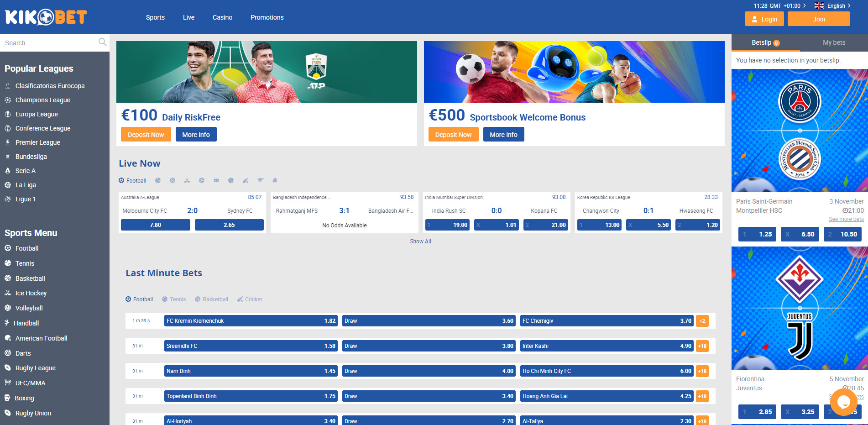Click the Tennis icon in Sports Menu
Viewport: 868px width, 425px height.
click(x=8, y=263)
